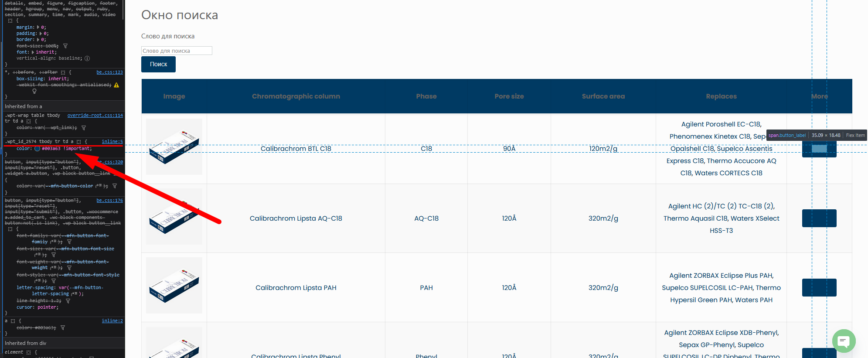Click filter icon beside font-weight mfn-button variable
Viewport: 868px width, 358px height.
tap(69, 268)
